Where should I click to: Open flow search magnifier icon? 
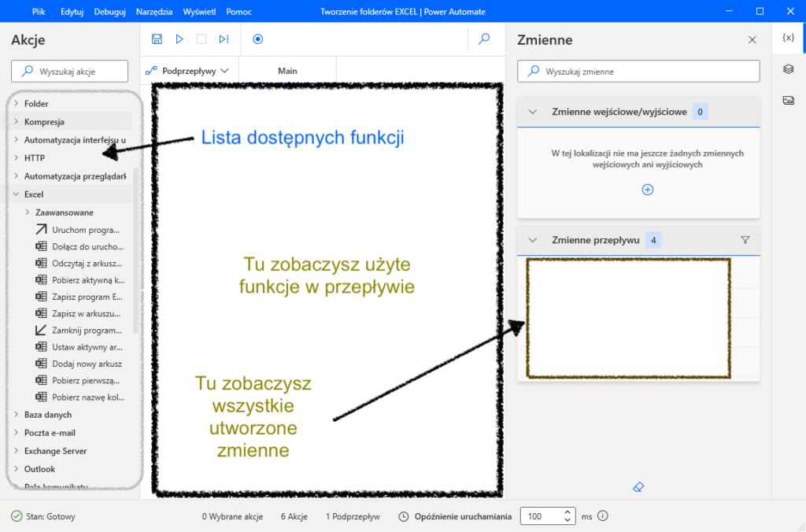click(x=485, y=39)
